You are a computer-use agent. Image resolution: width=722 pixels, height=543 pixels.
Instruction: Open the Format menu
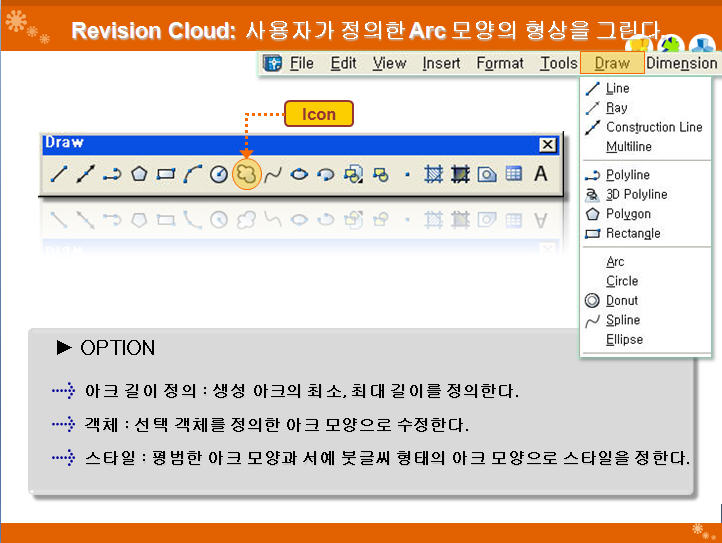click(x=499, y=63)
